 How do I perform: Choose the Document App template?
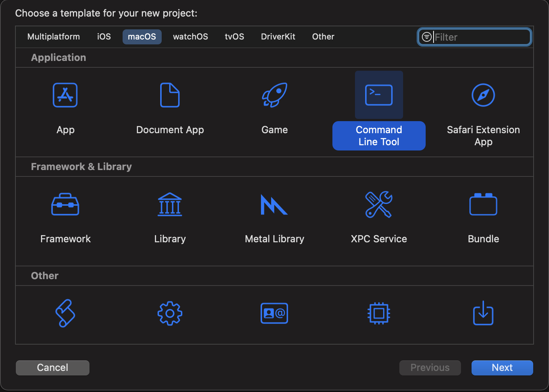(x=170, y=95)
